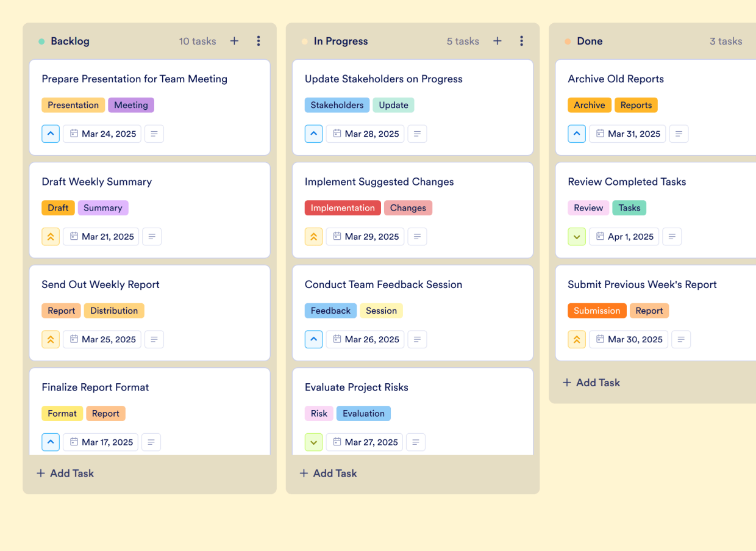Select the Presentation tag on the first Backlog card
Viewport: 756px width, 551px height.
click(73, 105)
